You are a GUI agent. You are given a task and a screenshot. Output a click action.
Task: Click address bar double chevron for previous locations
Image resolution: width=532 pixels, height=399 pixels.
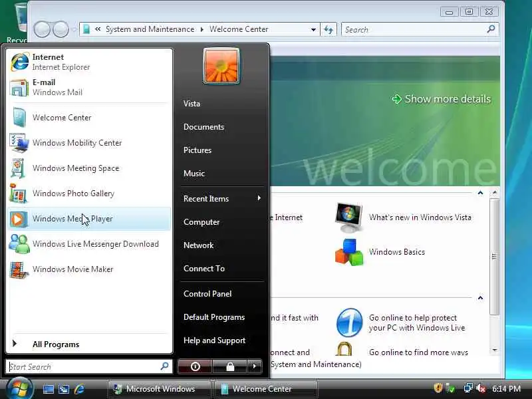(x=98, y=29)
